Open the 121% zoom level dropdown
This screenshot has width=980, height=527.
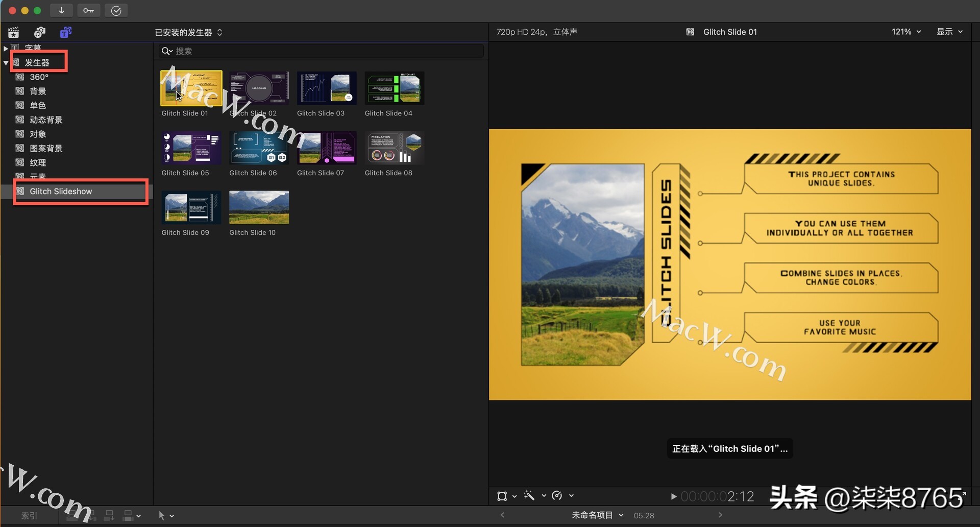tap(906, 31)
